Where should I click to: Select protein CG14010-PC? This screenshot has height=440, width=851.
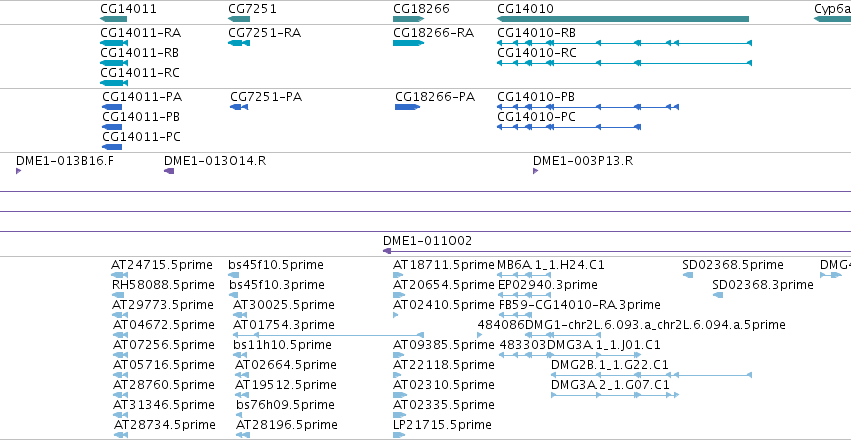point(536,117)
